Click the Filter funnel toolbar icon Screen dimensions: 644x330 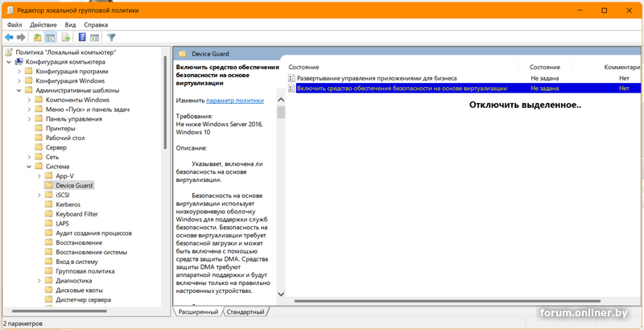(111, 37)
